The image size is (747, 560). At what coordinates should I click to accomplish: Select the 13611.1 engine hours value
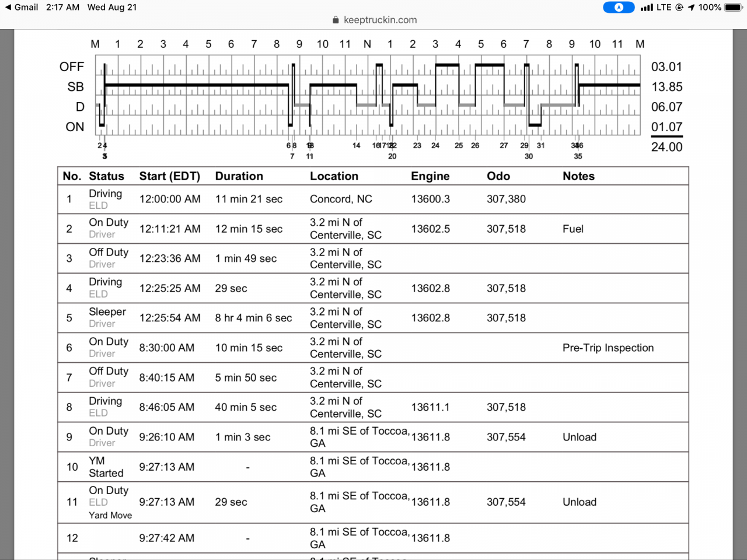431,407
